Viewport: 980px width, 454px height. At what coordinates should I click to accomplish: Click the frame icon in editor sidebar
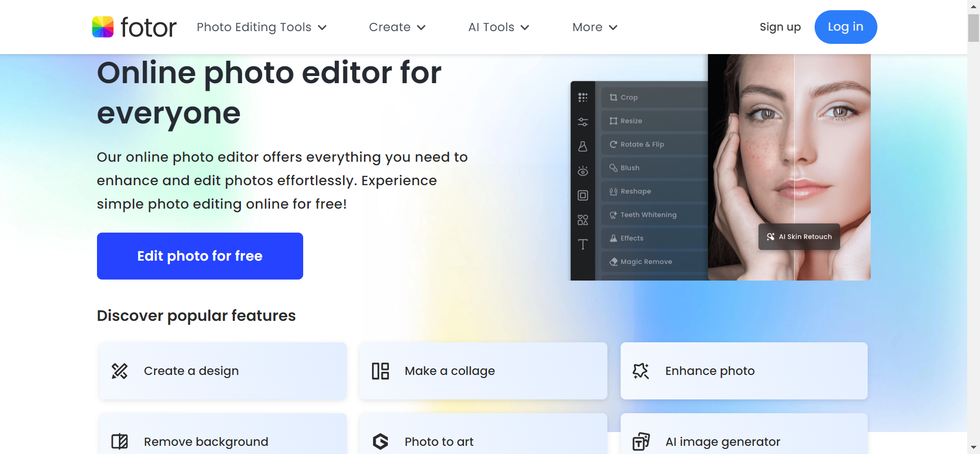tap(583, 195)
